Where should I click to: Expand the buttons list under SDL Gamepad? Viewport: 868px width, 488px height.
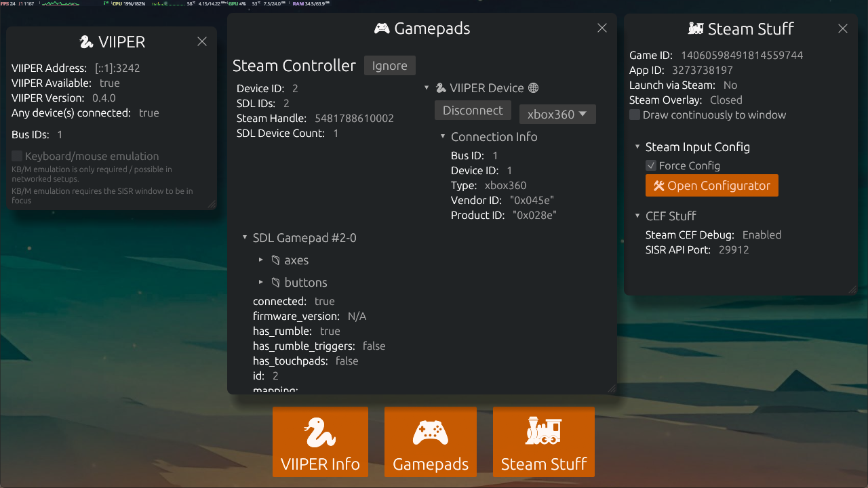click(260, 282)
